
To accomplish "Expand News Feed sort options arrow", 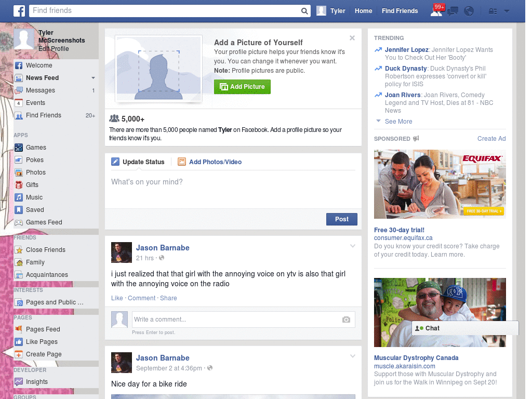I will (93, 78).
